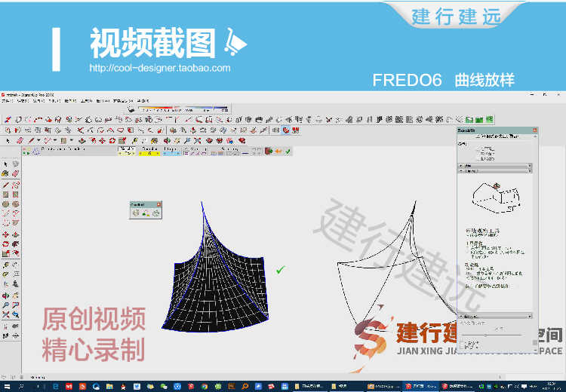Click the Skinning icon in floating Curviloft toolbar

(x=156, y=213)
